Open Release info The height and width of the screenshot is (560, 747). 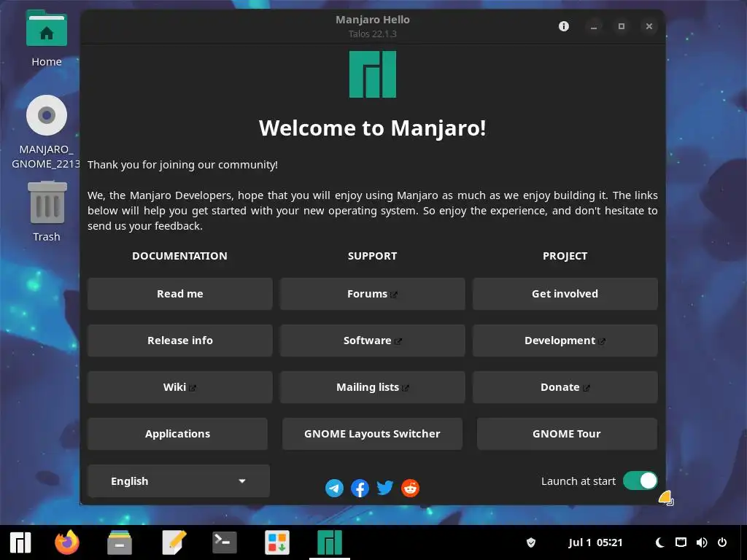tap(180, 341)
